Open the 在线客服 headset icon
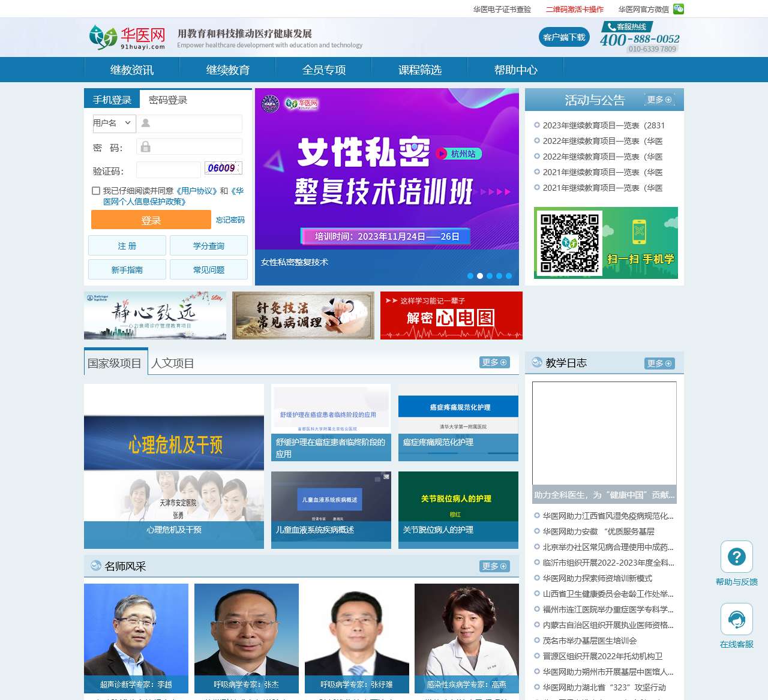The image size is (768, 700). point(736,618)
